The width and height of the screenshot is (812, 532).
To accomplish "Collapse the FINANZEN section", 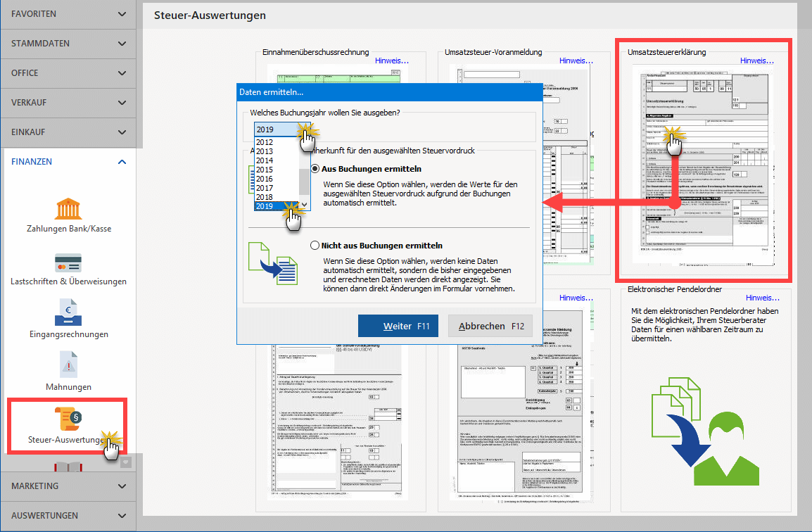I will pos(68,162).
